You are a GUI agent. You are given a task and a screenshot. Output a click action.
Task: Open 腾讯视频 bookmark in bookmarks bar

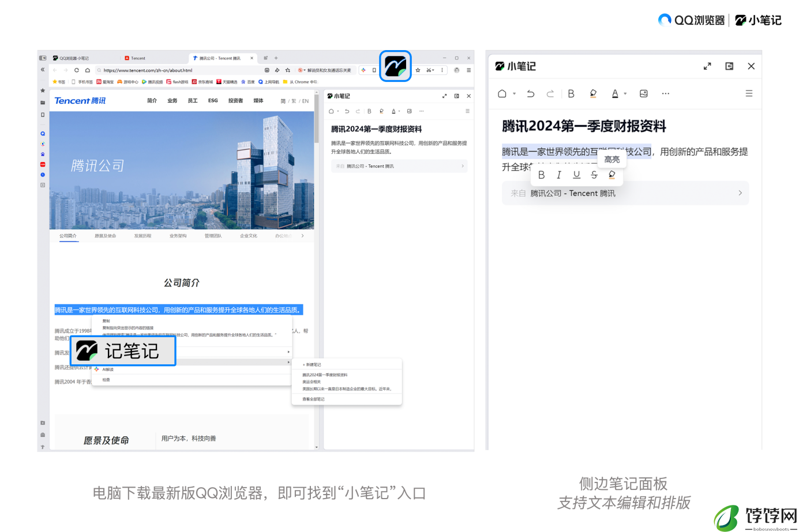pyautogui.click(x=152, y=82)
